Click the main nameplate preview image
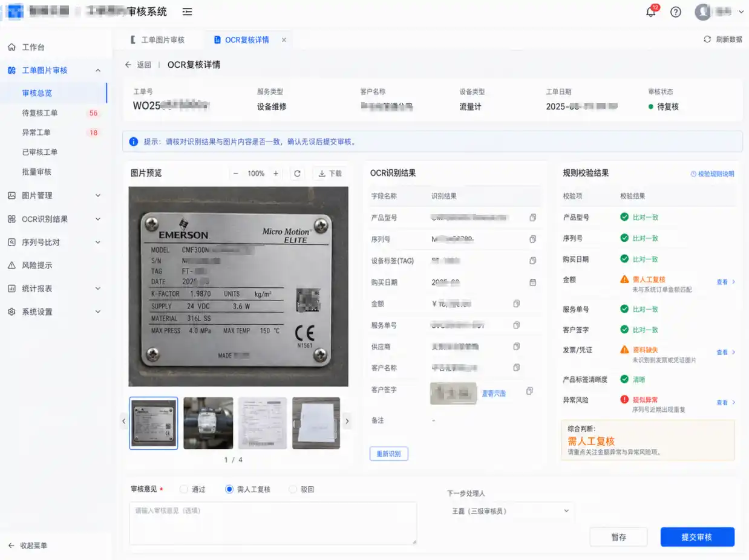749x560 pixels. pos(238,287)
